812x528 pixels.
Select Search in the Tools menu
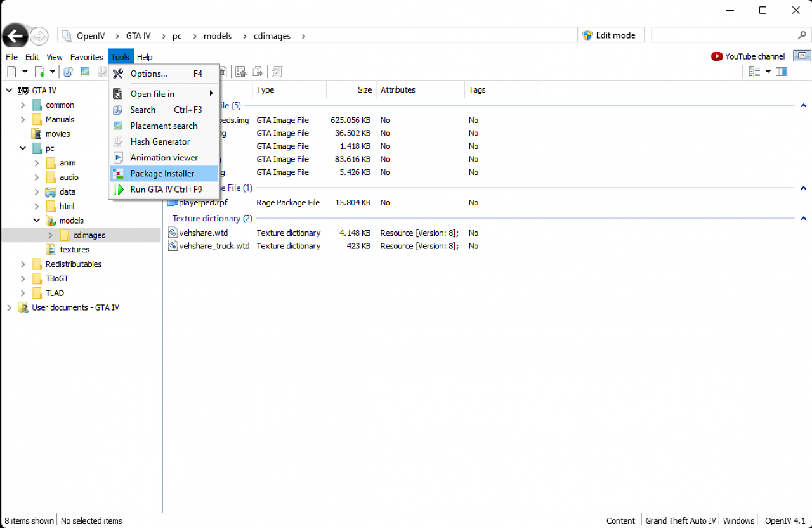[164, 110]
